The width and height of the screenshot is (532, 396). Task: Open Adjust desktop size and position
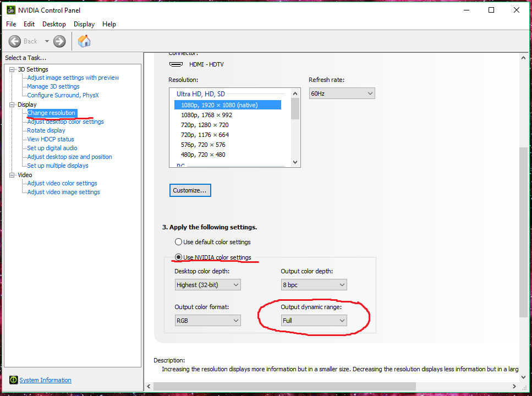69,157
